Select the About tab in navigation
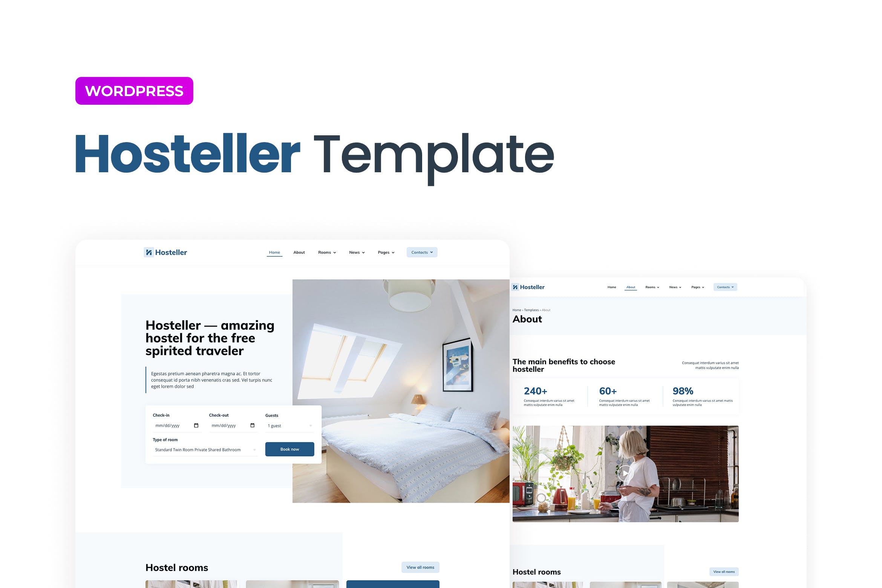This screenshot has height=588, width=882. tap(299, 252)
